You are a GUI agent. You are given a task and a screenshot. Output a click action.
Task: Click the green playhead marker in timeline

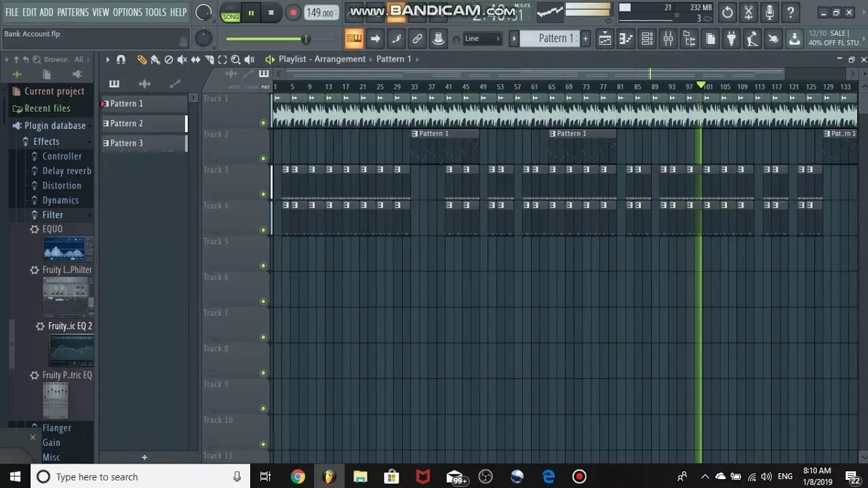click(701, 85)
